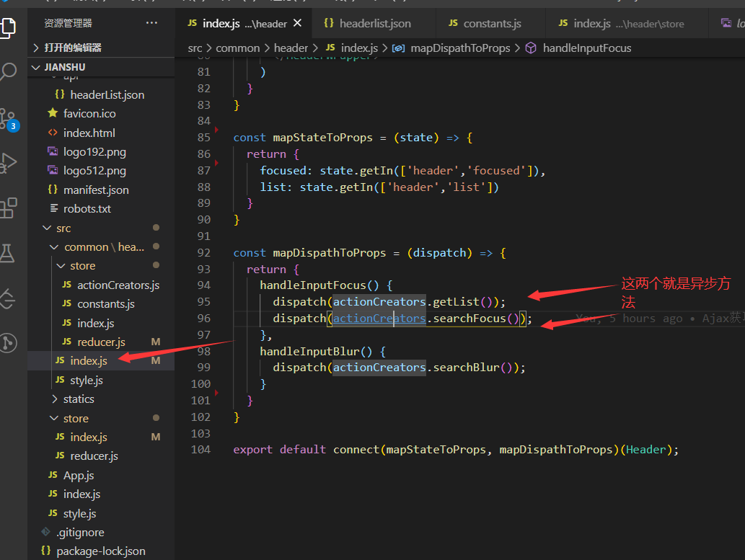This screenshot has width=745, height=560.
Task: Open reducer.js marked modified in header store
Action: pyautogui.click(x=101, y=342)
